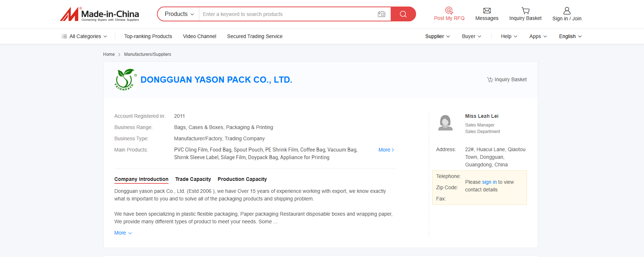Image resolution: width=644 pixels, height=257 pixels.
Task: Show More main products
Action: click(x=386, y=150)
